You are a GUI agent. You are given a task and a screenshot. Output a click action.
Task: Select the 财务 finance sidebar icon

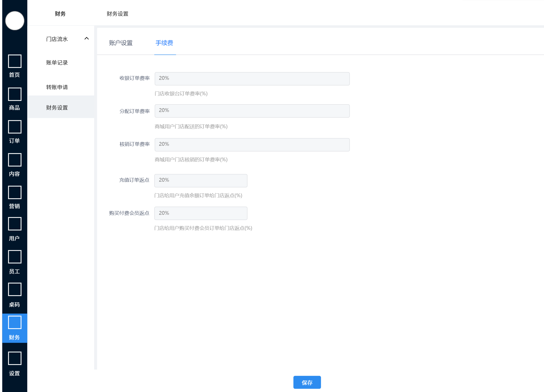pyautogui.click(x=15, y=323)
